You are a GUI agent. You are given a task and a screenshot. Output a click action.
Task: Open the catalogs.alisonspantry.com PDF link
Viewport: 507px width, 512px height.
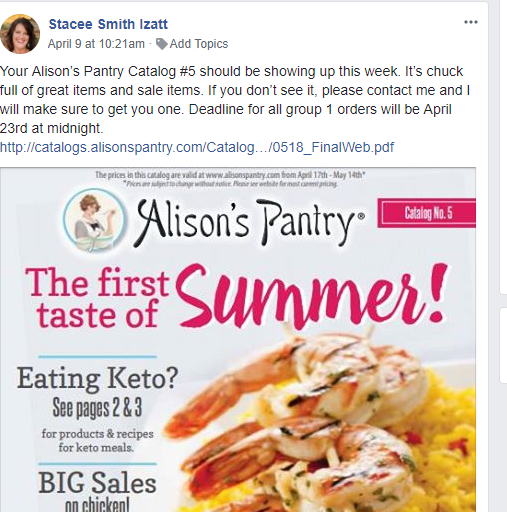[x=197, y=147]
